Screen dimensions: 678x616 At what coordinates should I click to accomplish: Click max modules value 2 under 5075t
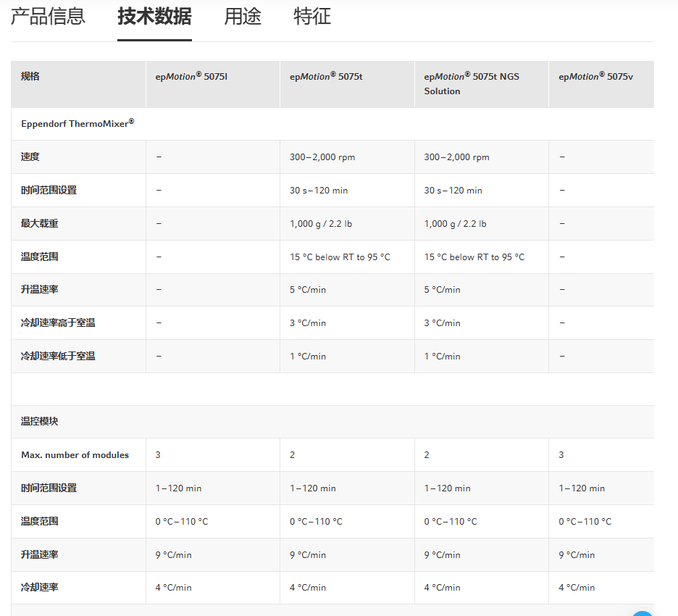click(x=293, y=454)
